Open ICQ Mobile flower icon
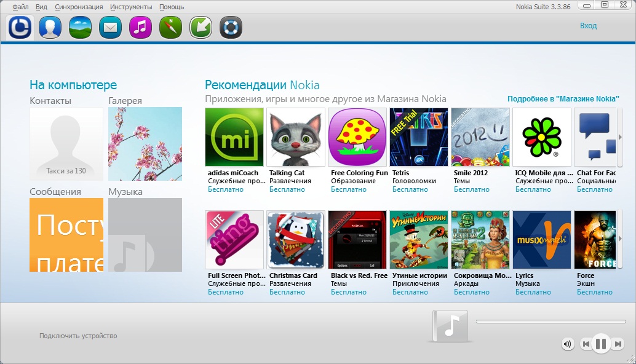The width and height of the screenshot is (636, 364). point(542,137)
